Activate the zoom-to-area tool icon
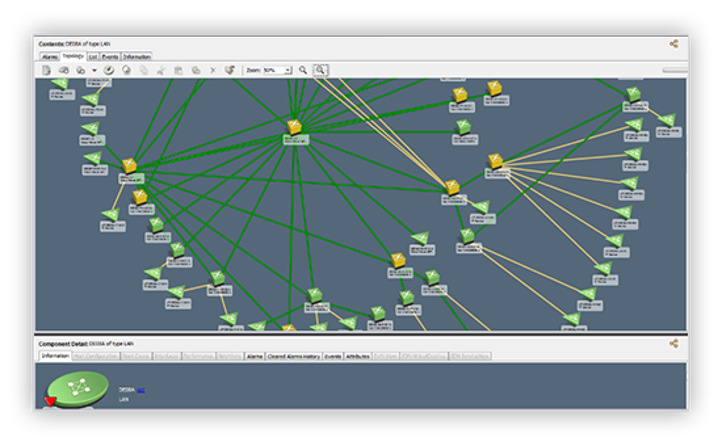The image size is (722, 446). pos(320,70)
